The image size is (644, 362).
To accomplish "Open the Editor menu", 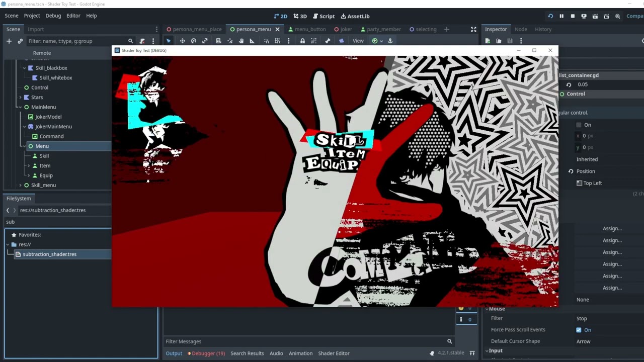I will [x=73, y=16].
